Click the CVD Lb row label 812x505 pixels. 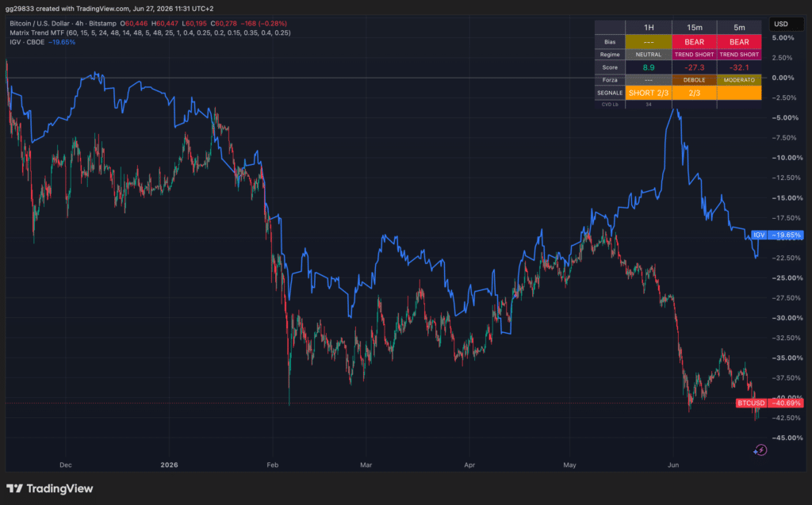click(610, 105)
